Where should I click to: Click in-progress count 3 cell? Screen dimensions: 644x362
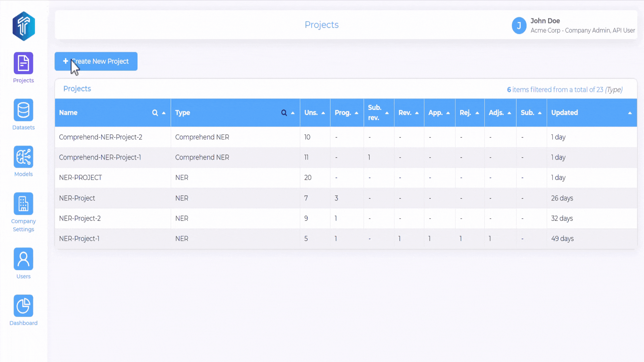336,198
